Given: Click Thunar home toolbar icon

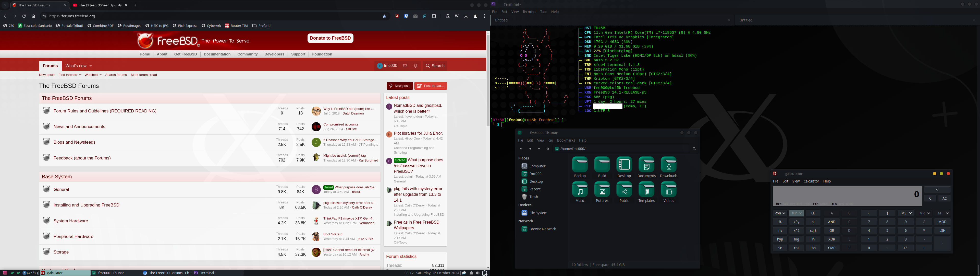Looking at the screenshot, I should [x=548, y=149].
